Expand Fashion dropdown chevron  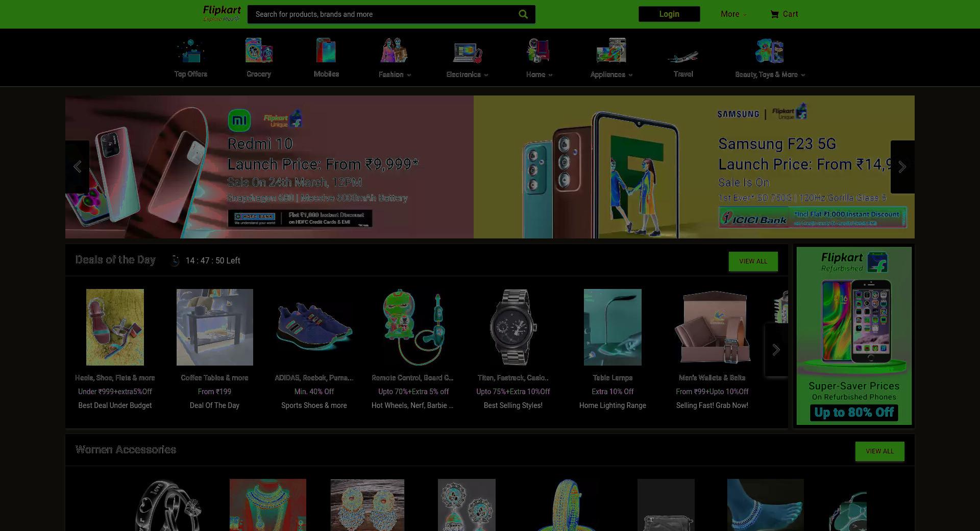[x=409, y=75]
